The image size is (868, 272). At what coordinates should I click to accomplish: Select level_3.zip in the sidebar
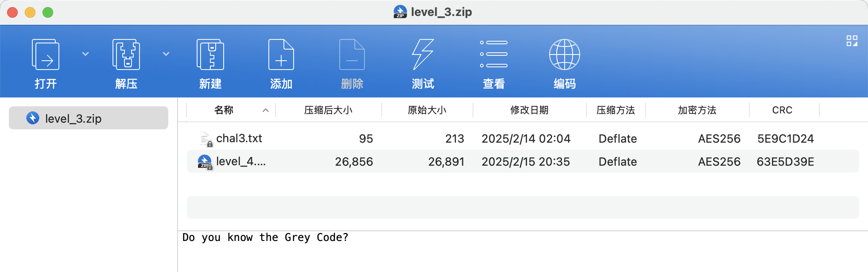(89, 118)
